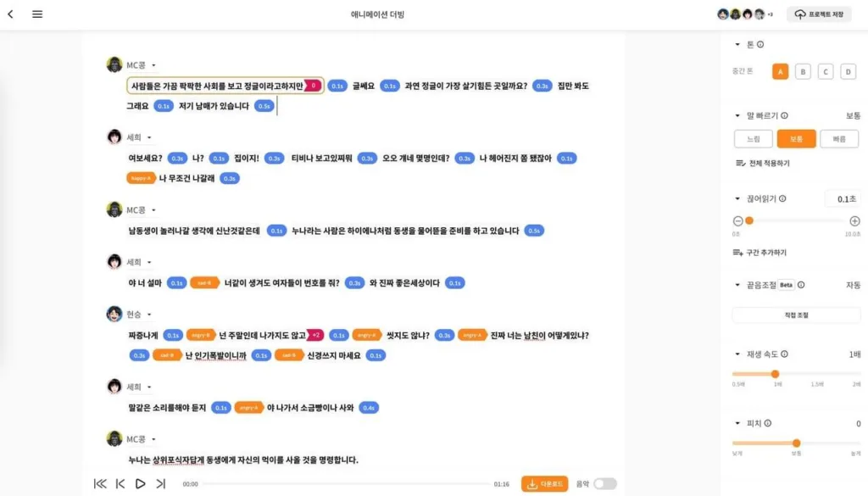Image resolution: width=868 pixels, height=496 pixels.
Task: Select tone option B
Action: tap(803, 71)
